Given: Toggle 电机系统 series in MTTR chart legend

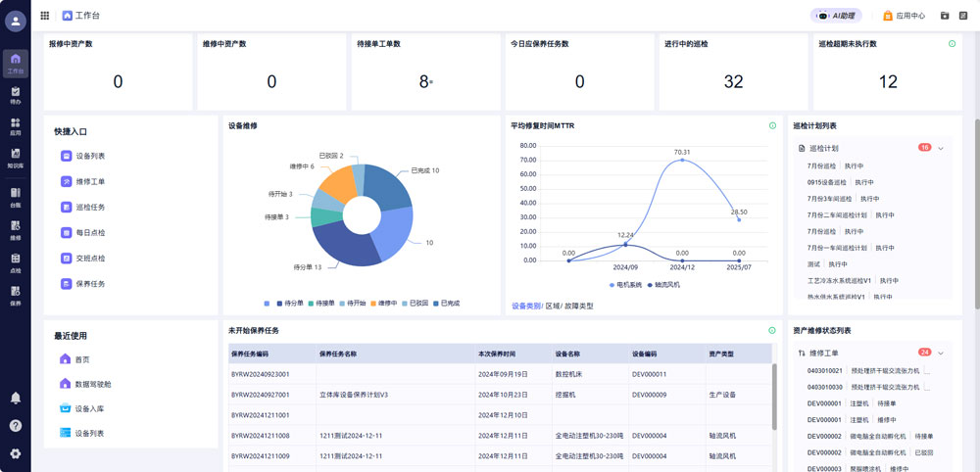Looking at the screenshot, I should 624,285.
